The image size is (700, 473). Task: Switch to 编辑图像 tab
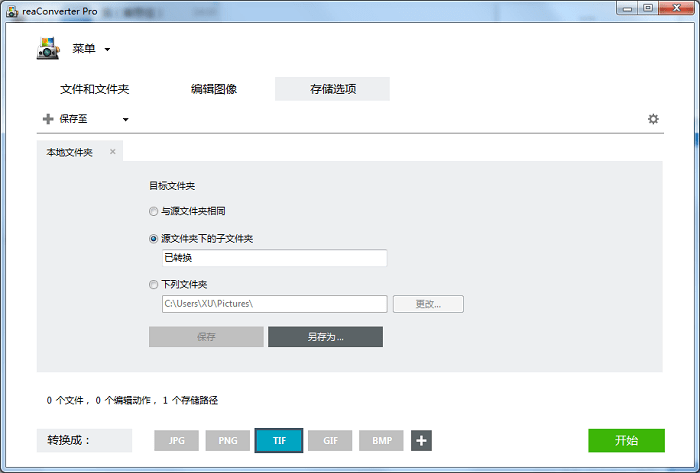214,89
